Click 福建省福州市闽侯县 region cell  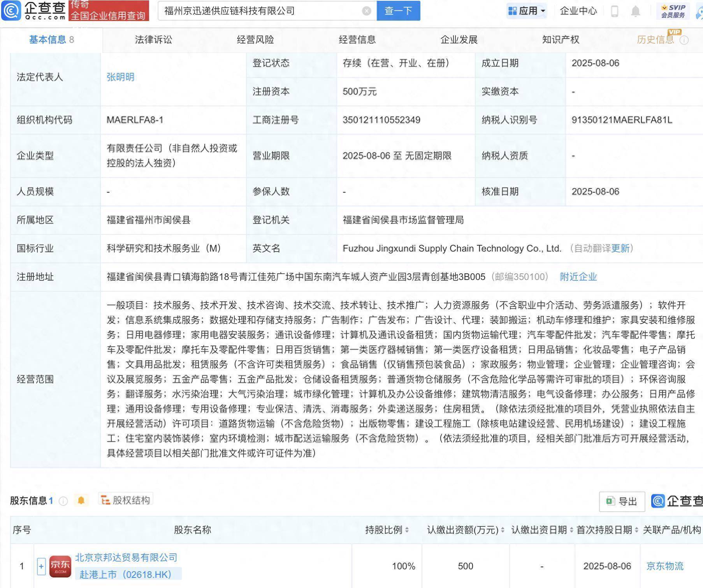[x=149, y=220]
